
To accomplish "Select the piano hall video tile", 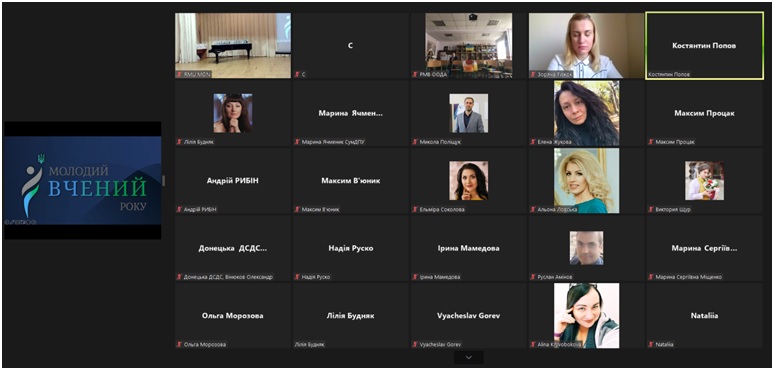I will tap(233, 45).
